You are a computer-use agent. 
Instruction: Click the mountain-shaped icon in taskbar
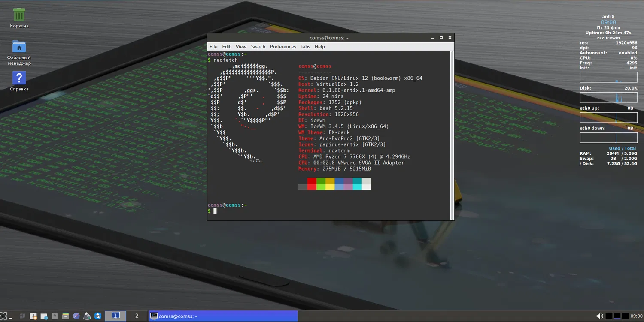pos(87,316)
